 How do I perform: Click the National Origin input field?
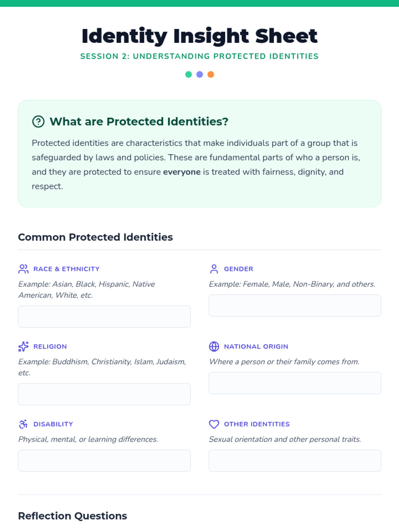coord(295,383)
